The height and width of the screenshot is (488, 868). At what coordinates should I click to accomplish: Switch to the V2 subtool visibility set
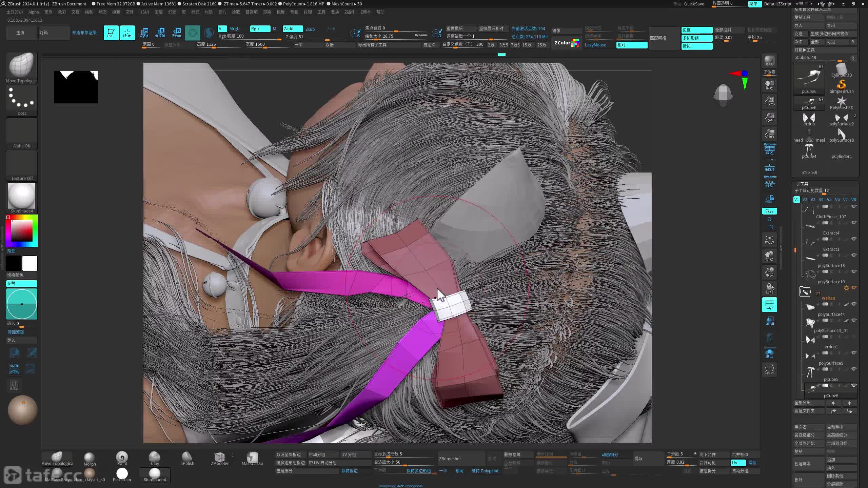click(805, 200)
